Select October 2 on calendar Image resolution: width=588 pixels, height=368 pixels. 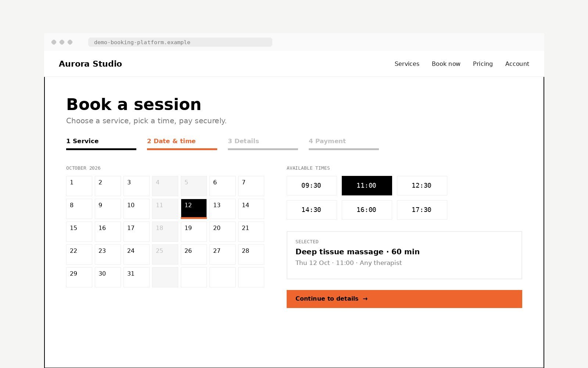(108, 186)
